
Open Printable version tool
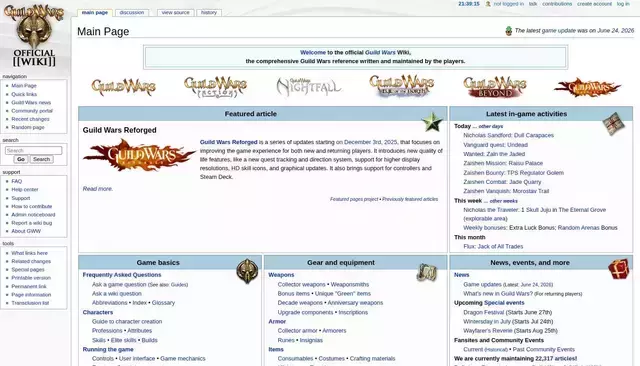(x=31, y=278)
